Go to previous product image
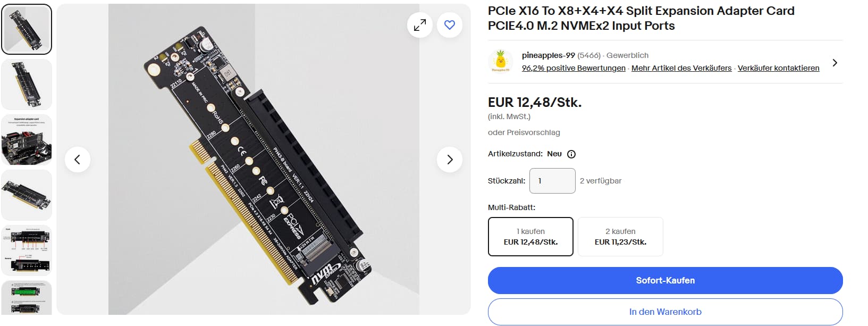 point(78,160)
